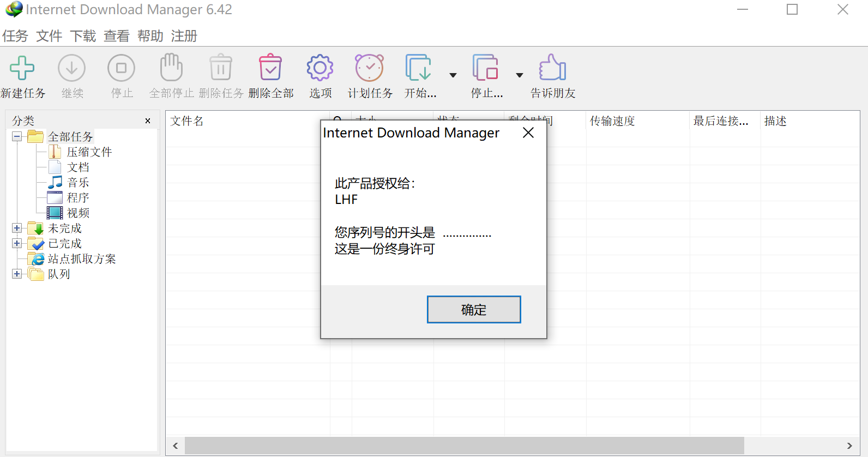Image resolution: width=868 pixels, height=457 pixels.
Task: Open the 注册 menu
Action: pyautogui.click(x=184, y=36)
